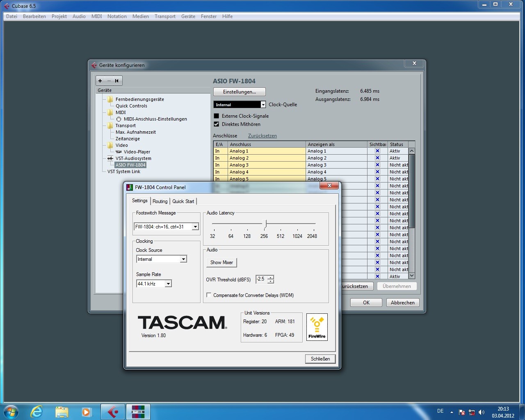Click the Transport folder icon
Screen dimensions: 525x420
(110, 126)
